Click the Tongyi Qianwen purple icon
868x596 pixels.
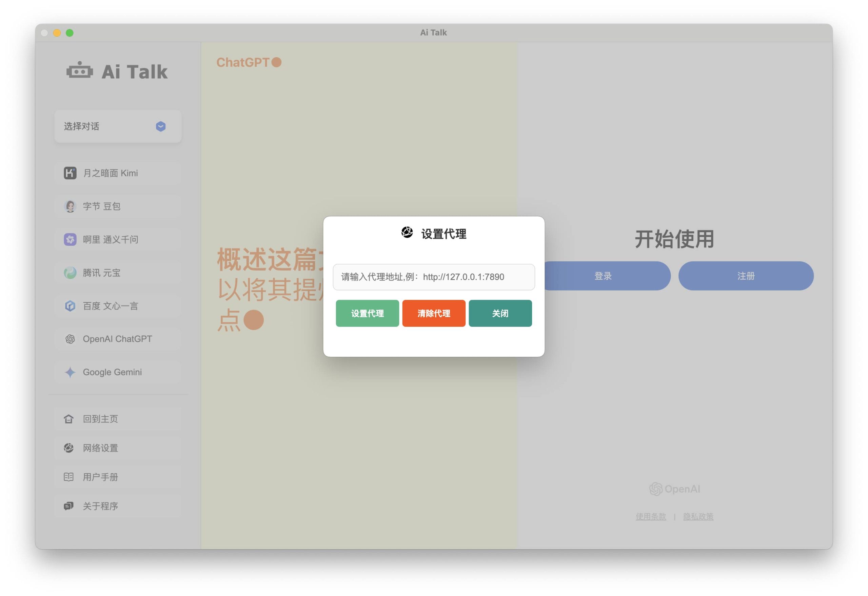(x=70, y=239)
